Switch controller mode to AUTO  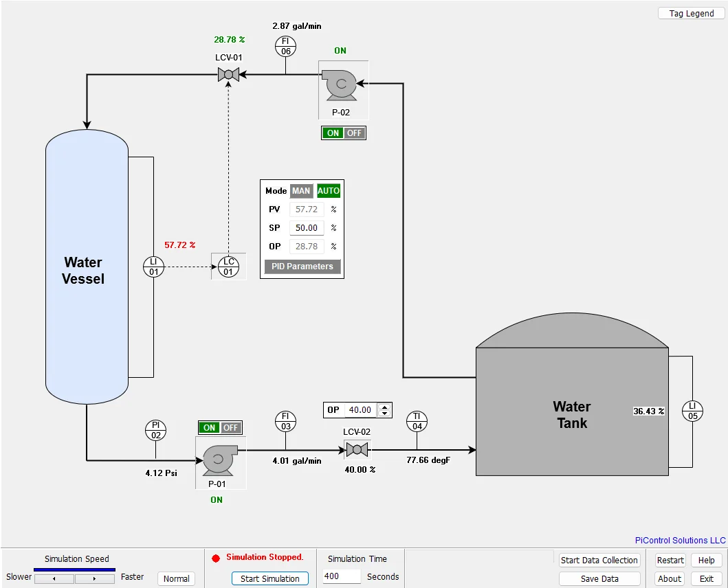[329, 191]
